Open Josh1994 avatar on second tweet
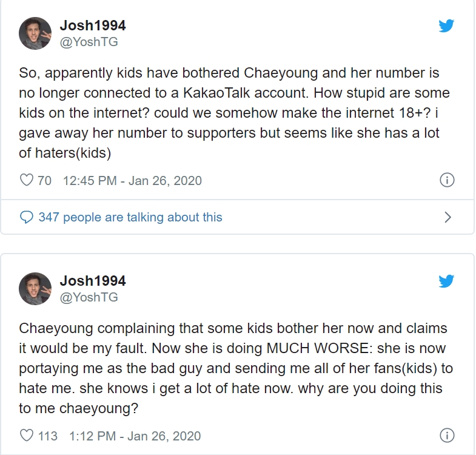Viewport: 476px width, 455px height. pyautogui.click(x=35, y=289)
